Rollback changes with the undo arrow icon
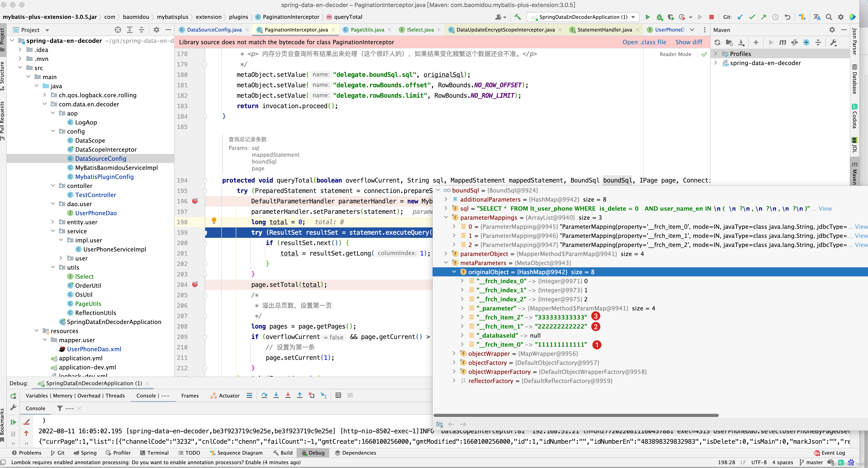The height and width of the screenshot is (468, 868). click(788, 17)
